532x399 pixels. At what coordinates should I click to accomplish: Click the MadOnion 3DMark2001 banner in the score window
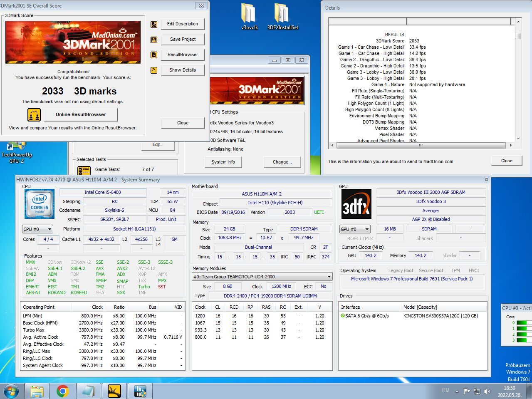73,42
